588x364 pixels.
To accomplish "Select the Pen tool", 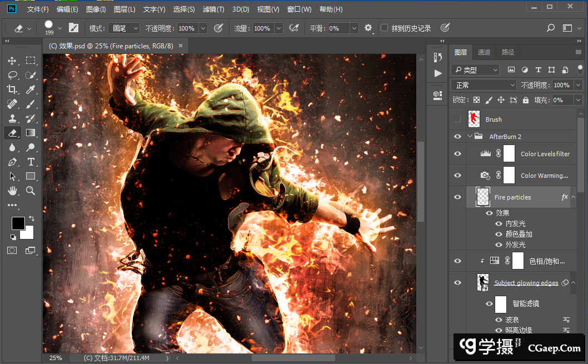I will pyautogui.click(x=12, y=162).
